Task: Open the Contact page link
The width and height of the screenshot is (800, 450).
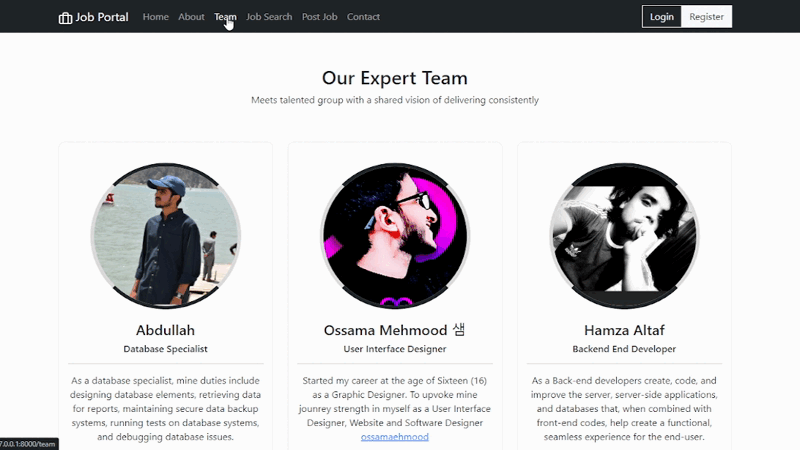Action: point(363,17)
